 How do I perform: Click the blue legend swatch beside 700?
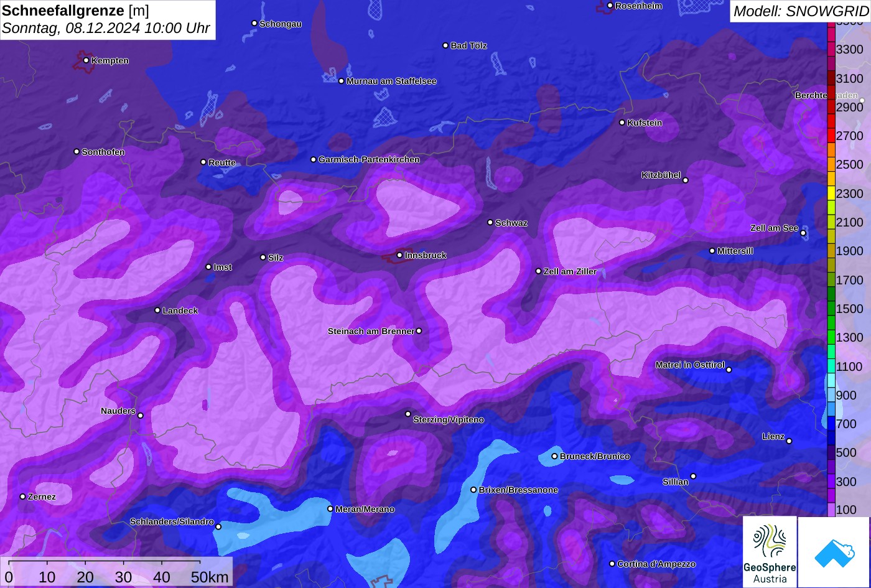(831, 424)
